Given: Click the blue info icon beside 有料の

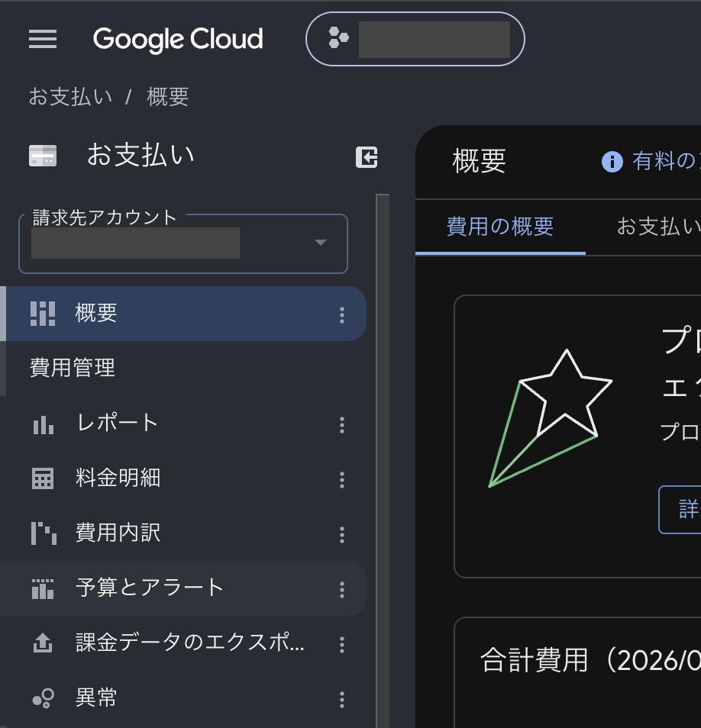Looking at the screenshot, I should coord(612,162).
